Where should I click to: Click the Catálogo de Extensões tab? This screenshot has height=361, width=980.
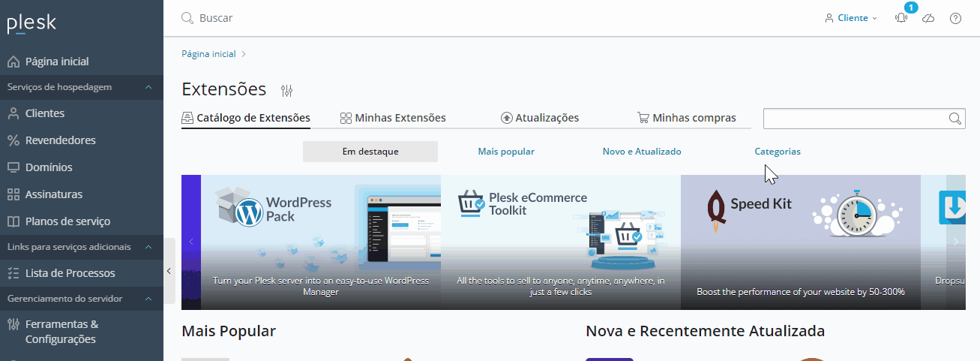246,118
